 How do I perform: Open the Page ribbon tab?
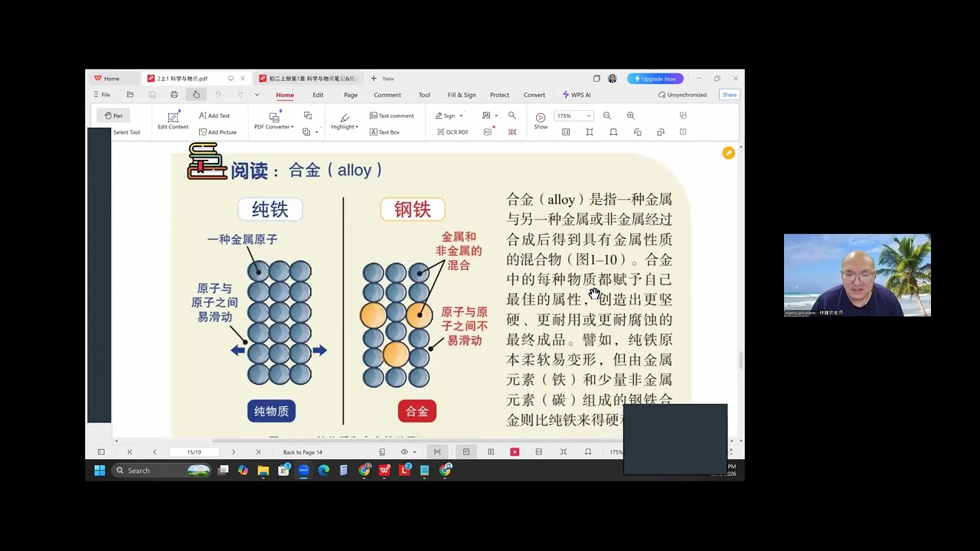(351, 95)
